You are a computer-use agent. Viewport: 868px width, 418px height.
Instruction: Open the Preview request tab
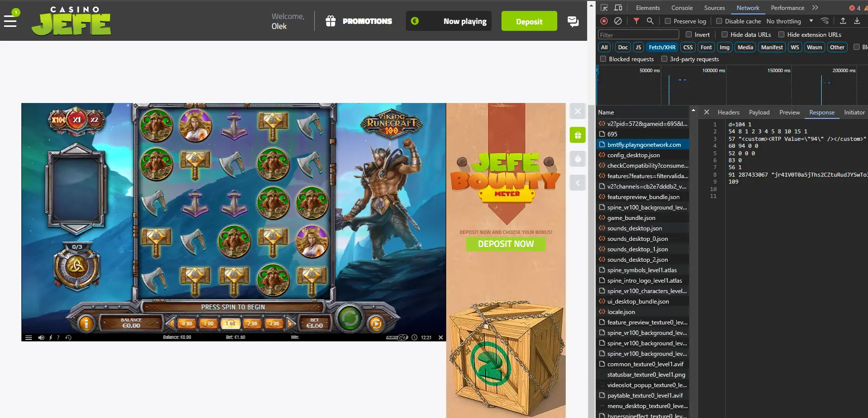point(789,112)
